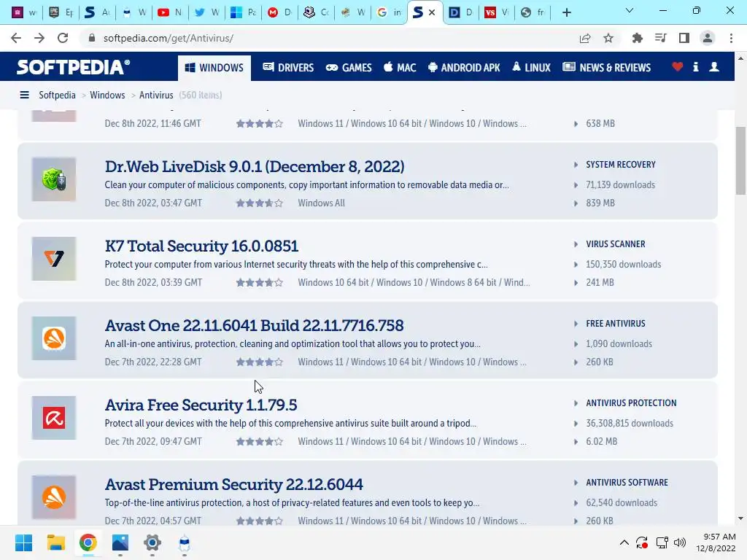
Task: Click the SYSTEM RECOVERY category link
Action: click(621, 165)
